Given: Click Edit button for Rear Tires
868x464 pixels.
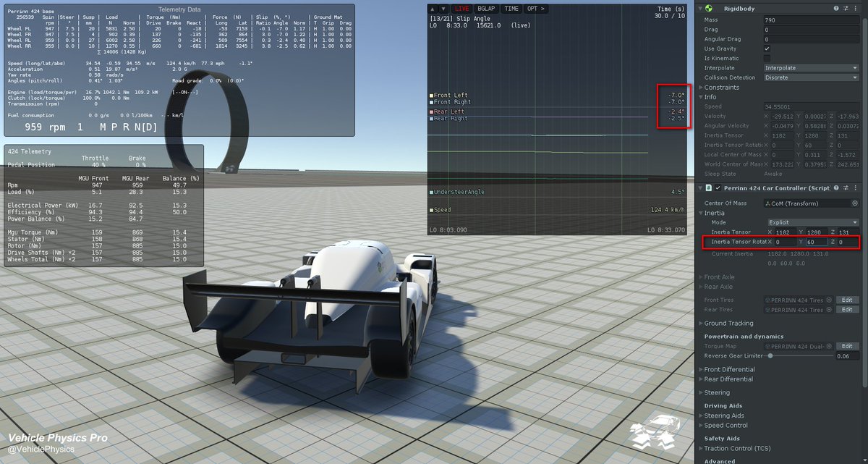Looking at the screenshot, I should (x=848, y=310).
